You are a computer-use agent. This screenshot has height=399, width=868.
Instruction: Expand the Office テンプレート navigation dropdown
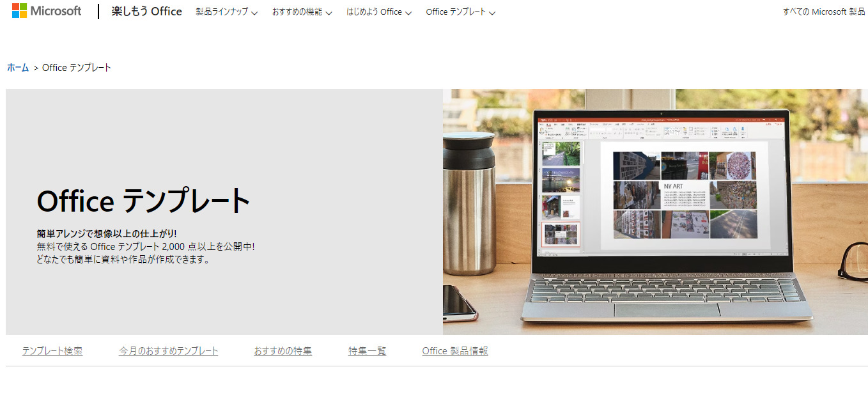[x=456, y=12]
